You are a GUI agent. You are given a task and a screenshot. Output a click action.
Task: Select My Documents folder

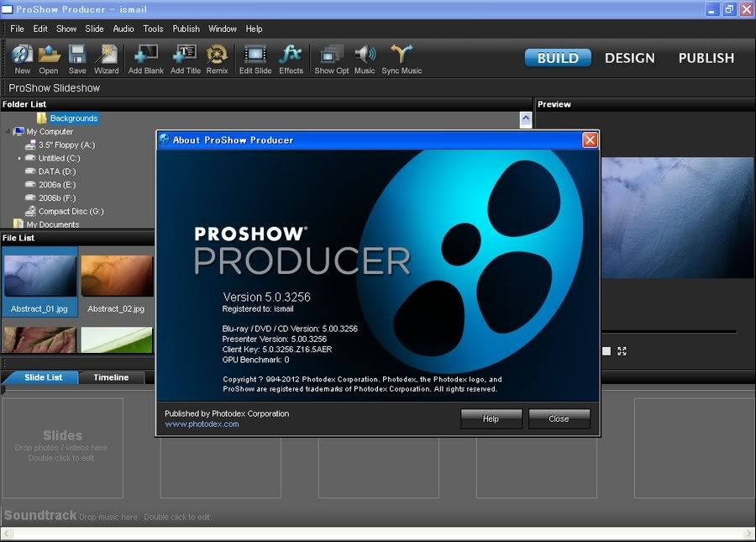point(53,224)
